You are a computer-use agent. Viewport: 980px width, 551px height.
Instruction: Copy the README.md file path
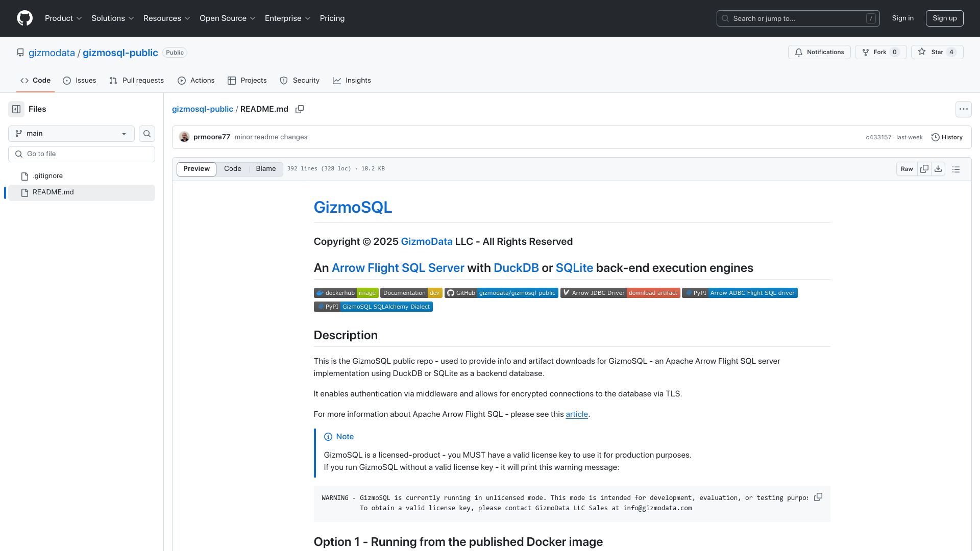(300, 109)
